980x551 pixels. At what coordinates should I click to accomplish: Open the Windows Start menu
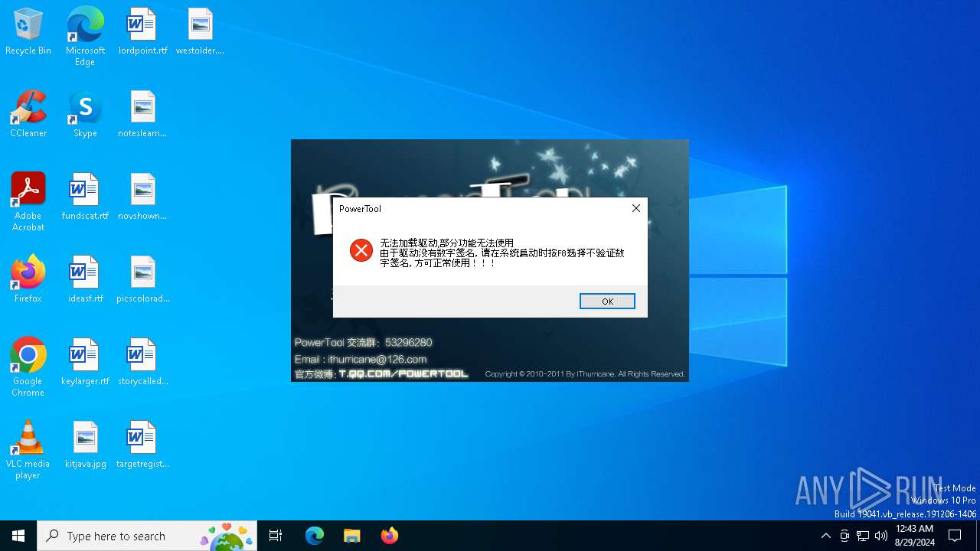pyautogui.click(x=18, y=536)
